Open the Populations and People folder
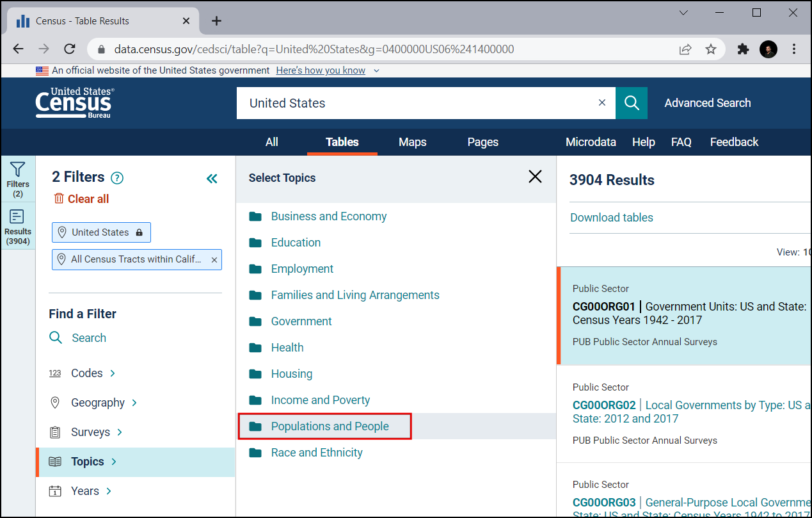Screen dimensions: 812x518 330,426
